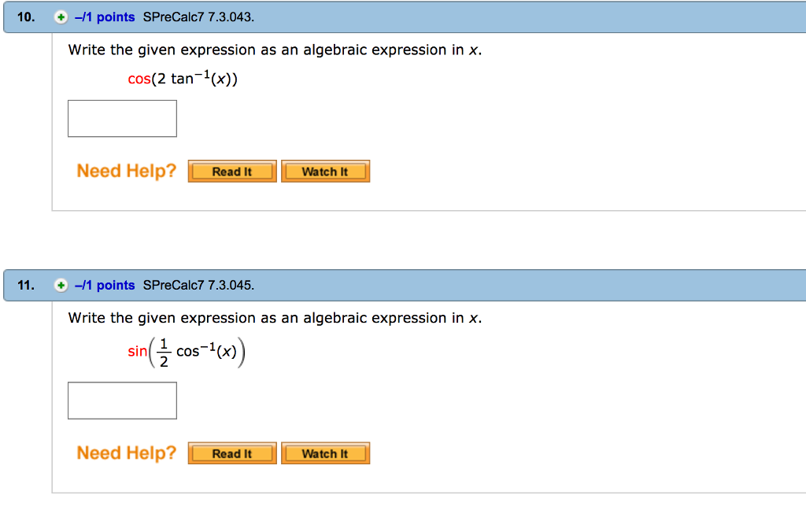Image resolution: width=806 pixels, height=532 pixels.
Task: Click the number 11 question label
Action: (24, 286)
